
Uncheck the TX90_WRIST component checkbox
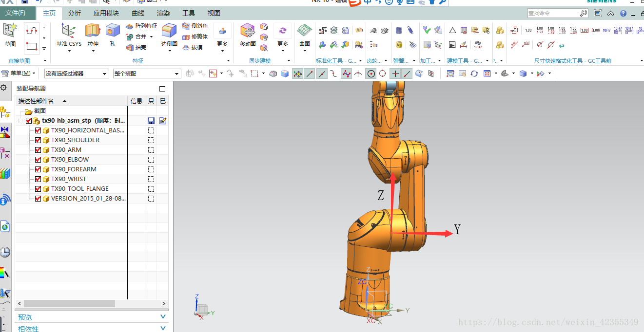[x=38, y=179]
